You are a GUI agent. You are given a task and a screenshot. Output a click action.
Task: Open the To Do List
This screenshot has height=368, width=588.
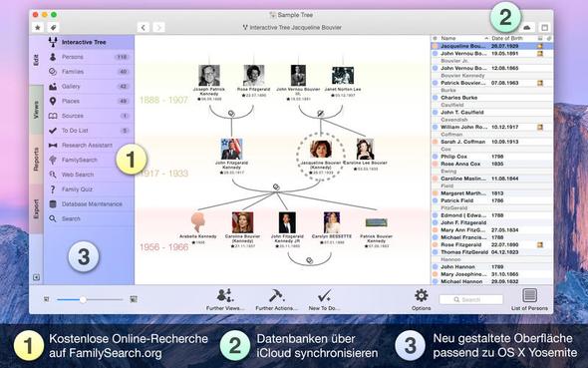tap(90, 131)
